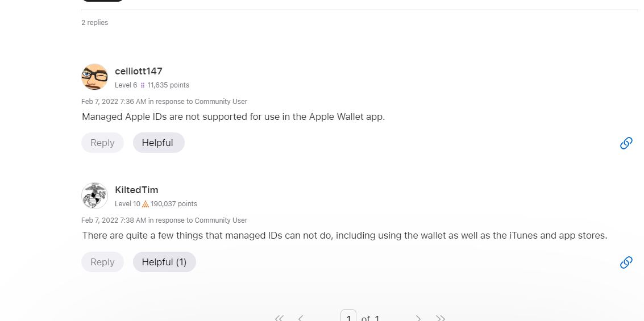This screenshot has width=644, height=321.
Task: Click KiltedTim's emblem avatar
Action: pyautogui.click(x=94, y=195)
